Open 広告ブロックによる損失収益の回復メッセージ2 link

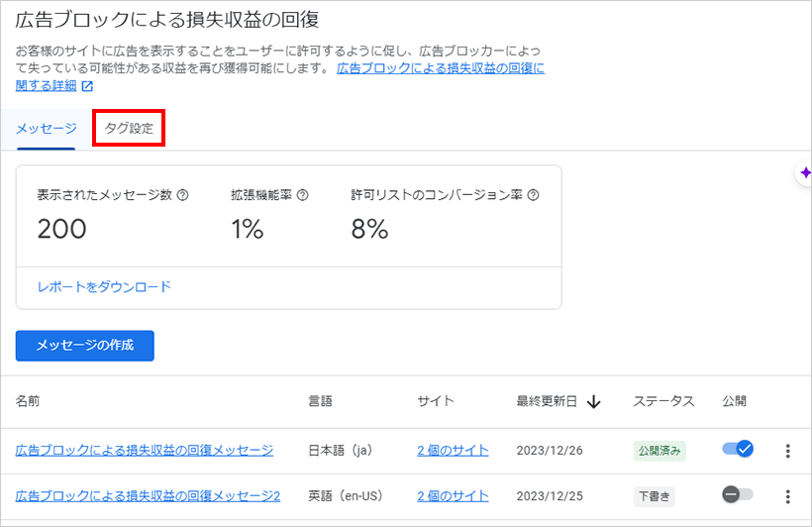coord(149,496)
